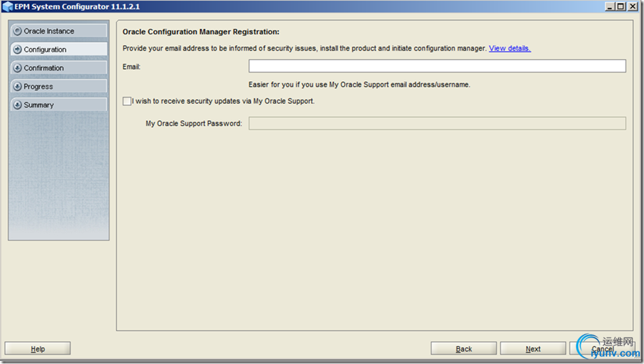Click into the Email field
The height and width of the screenshot is (364, 644).
click(x=437, y=66)
